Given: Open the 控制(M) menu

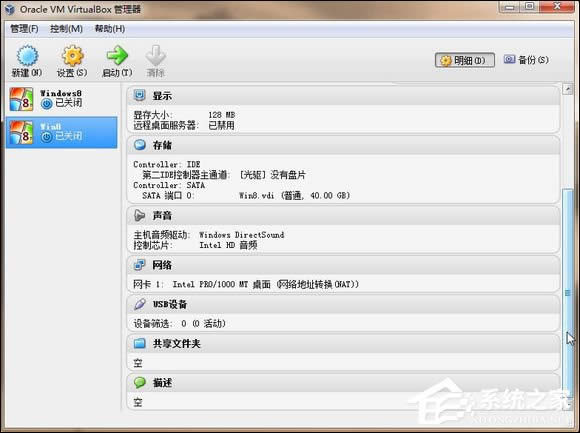Looking at the screenshot, I should click(x=67, y=28).
